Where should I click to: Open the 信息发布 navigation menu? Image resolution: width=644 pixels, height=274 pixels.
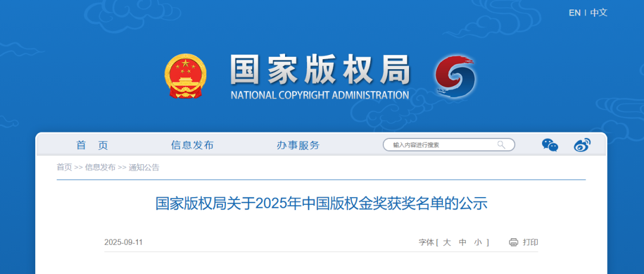pyautogui.click(x=192, y=145)
